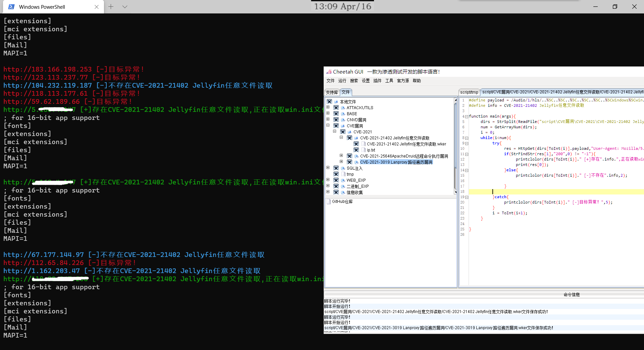
Task: Open the 搜索 menu
Action: tap(354, 81)
